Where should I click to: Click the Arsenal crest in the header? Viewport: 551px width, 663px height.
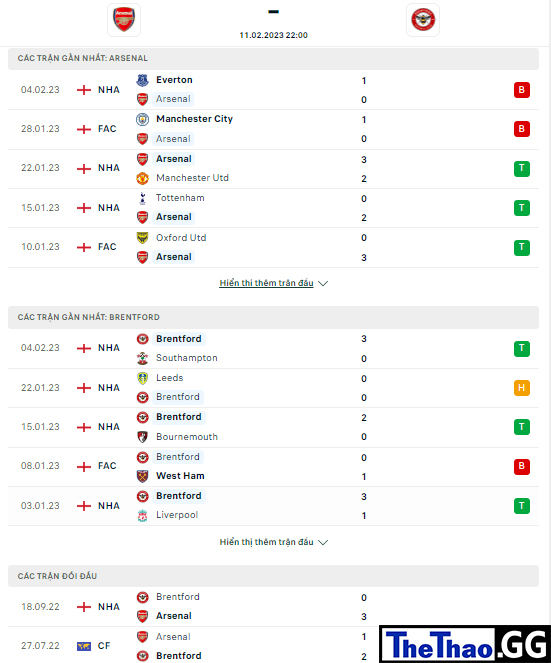click(x=124, y=20)
